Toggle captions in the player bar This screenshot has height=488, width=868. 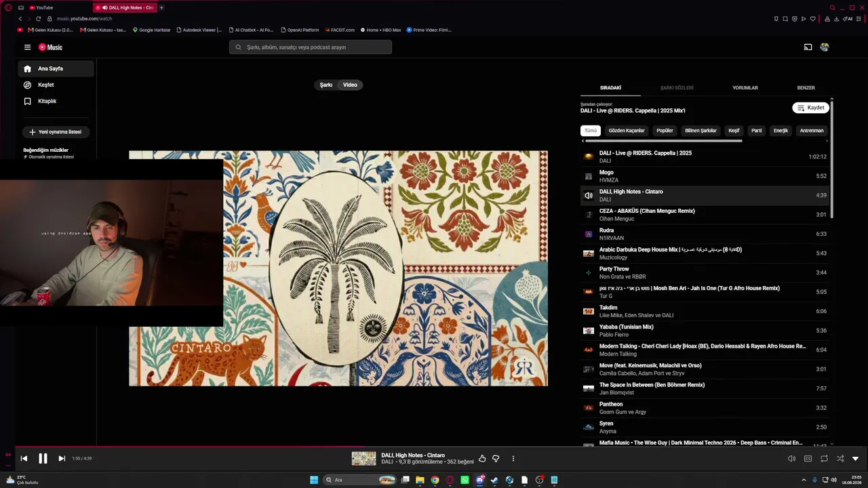(x=808, y=459)
